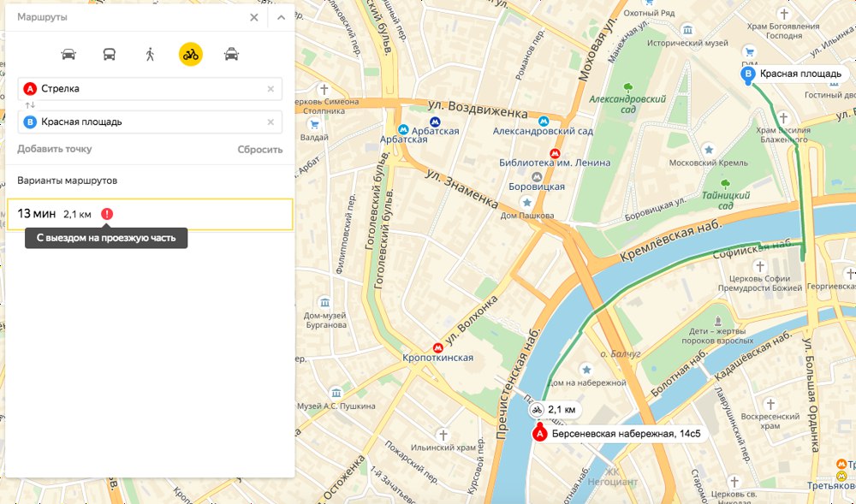The image size is (856, 504).
Task: Click Музей А.С. Пушкина museum icon
Action: (336, 392)
